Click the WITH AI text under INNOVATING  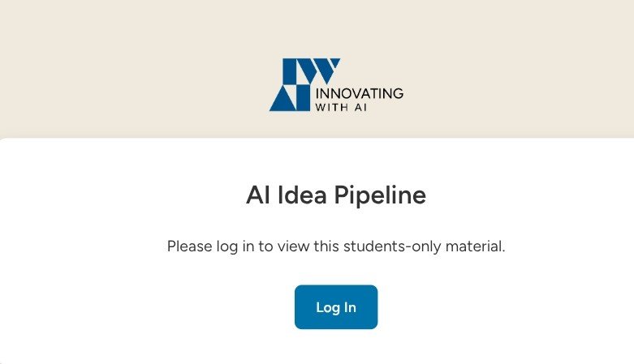341,108
